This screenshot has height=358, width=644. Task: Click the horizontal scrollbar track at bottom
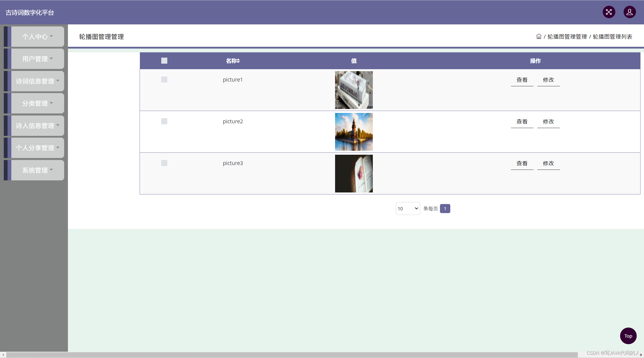coord(292,355)
